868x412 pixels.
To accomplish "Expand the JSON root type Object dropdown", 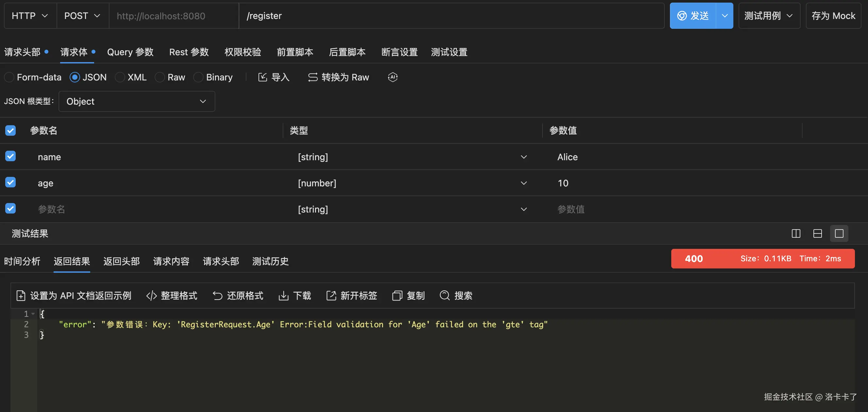I will 137,101.
